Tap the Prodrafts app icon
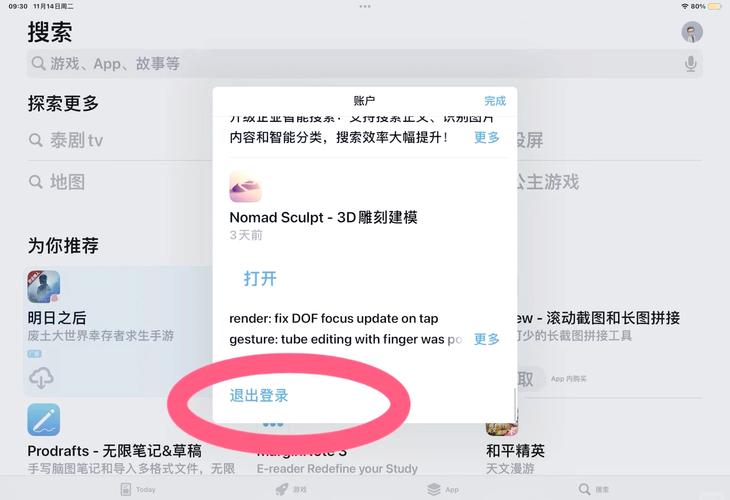This screenshot has width=730, height=500. coord(43,419)
